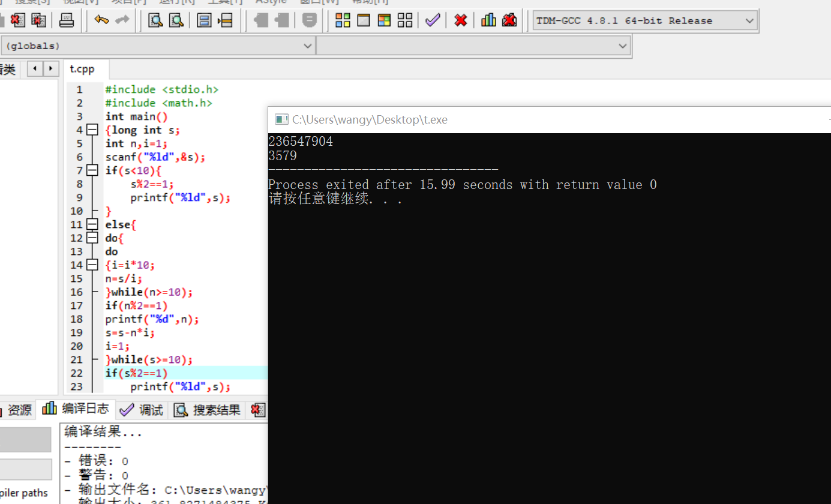Click the red X icon after 搜索结果 tab
This screenshot has width=831, height=504.
click(258, 410)
